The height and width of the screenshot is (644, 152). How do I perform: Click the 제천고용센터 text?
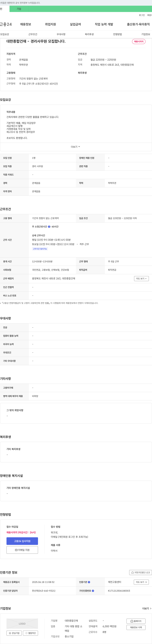point(114,582)
